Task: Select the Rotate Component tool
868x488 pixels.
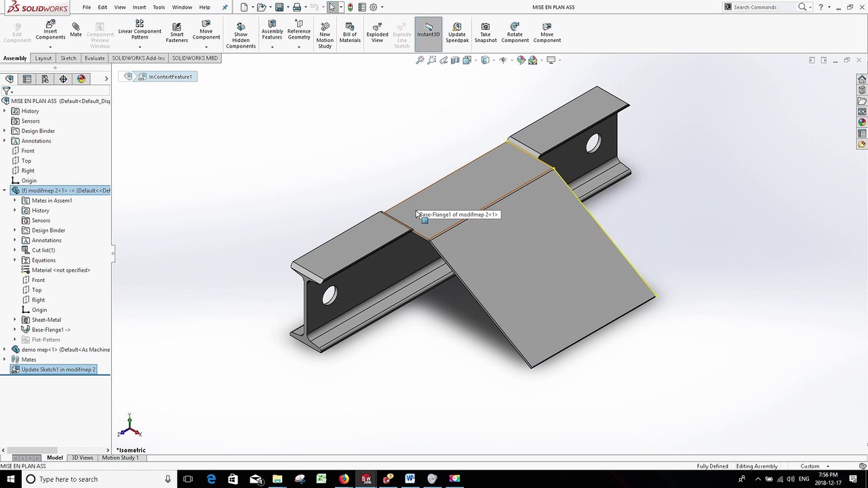Action: pos(515,33)
